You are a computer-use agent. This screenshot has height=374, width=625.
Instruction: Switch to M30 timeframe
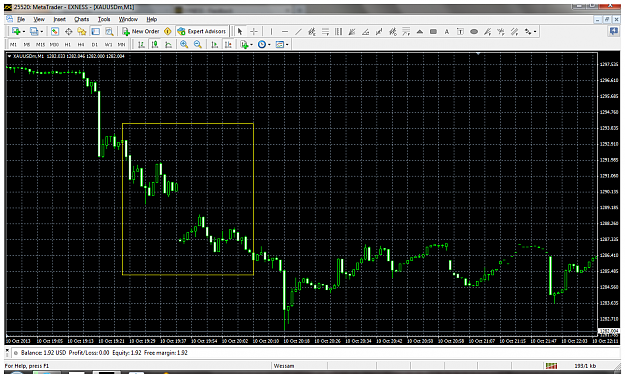54,45
